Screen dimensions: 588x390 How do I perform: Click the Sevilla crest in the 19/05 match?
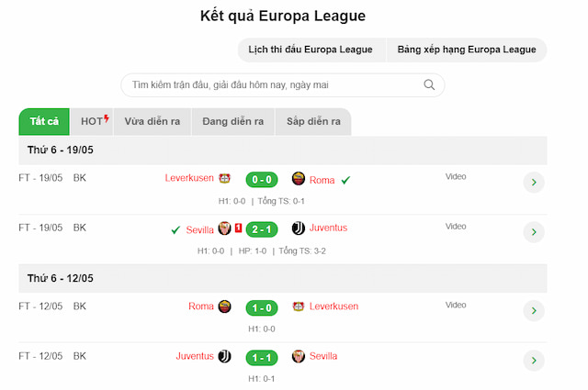[224, 228]
